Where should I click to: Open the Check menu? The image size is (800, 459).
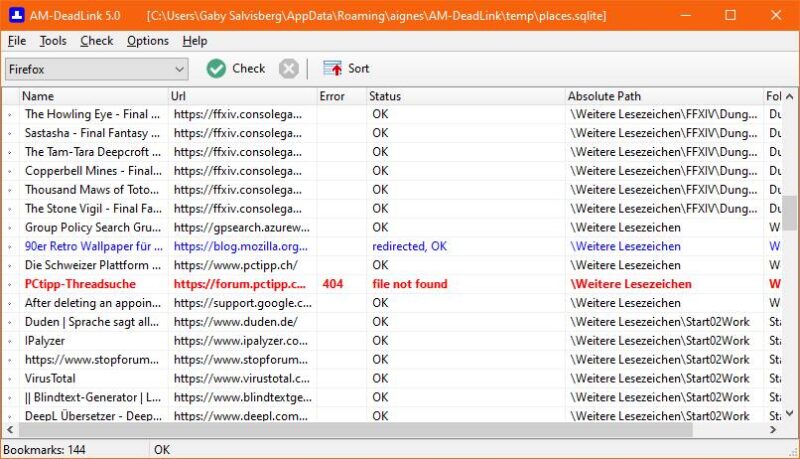point(97,41)
